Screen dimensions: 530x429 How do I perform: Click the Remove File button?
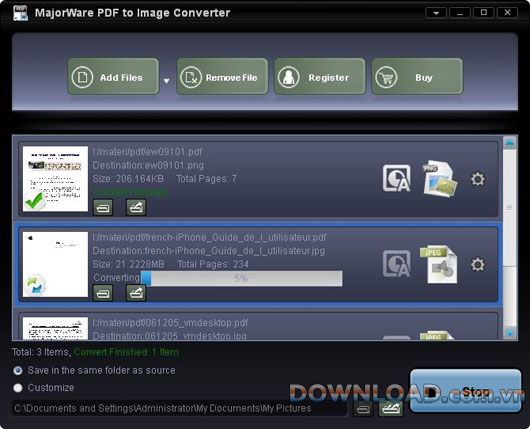[222, 76]
